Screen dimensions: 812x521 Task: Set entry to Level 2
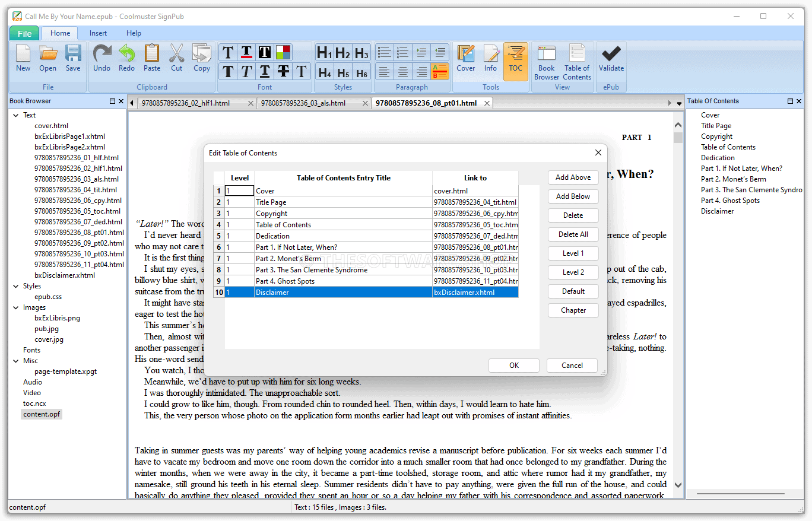(573, 272)
